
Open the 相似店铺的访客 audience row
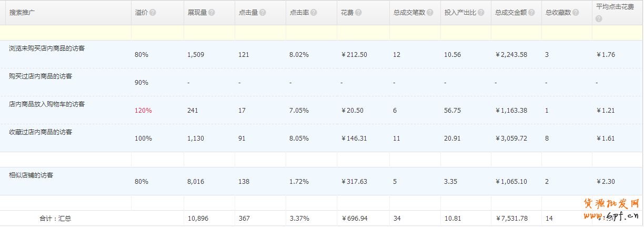coord(31,175)
